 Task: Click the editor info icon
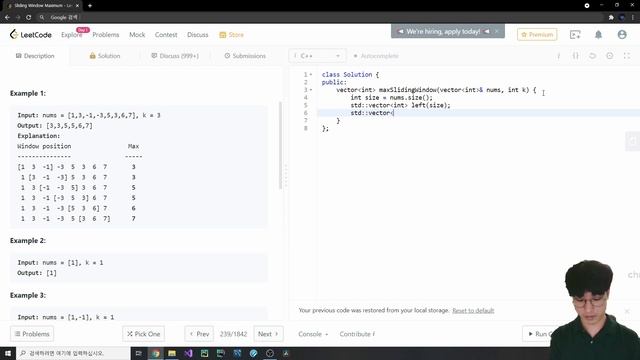[x=558, y=56]
